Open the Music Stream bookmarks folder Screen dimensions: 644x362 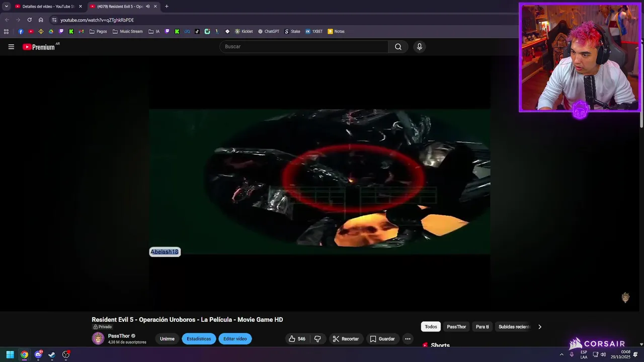(128, 31)
